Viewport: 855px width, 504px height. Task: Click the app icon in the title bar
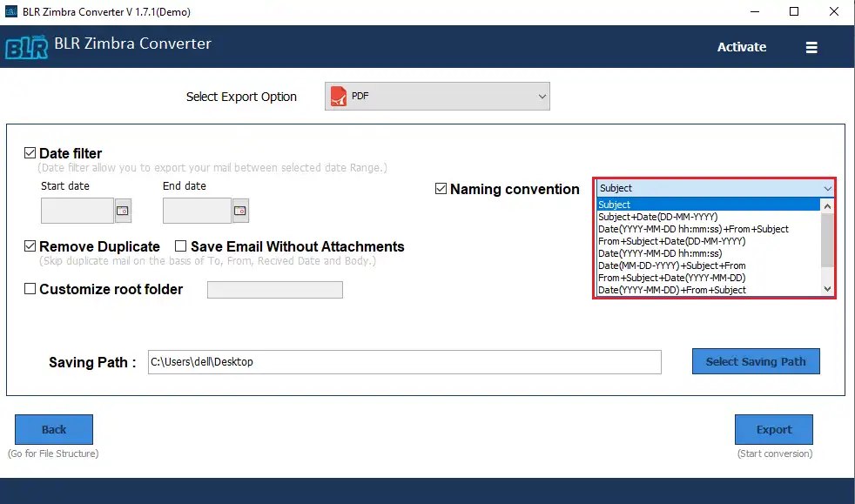(x=11, y=11)
